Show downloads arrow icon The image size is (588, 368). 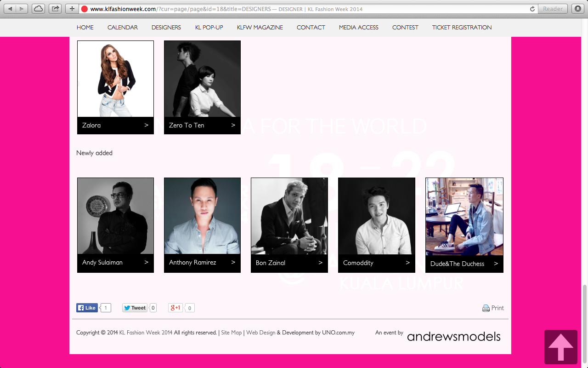[x=577, y=9]
